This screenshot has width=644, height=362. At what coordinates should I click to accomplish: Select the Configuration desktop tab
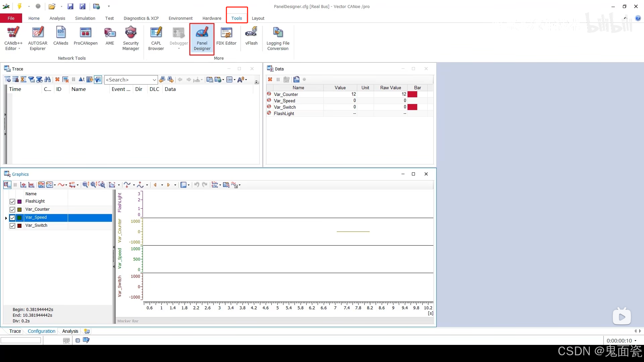41,331
